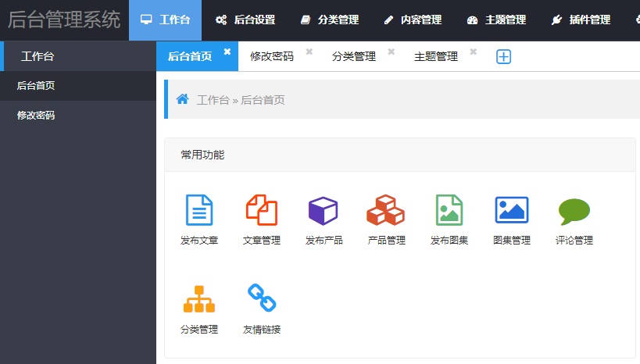Click the 图集管理 label
The height and width of the screenshot is (364, 640).
coord(511,241)
